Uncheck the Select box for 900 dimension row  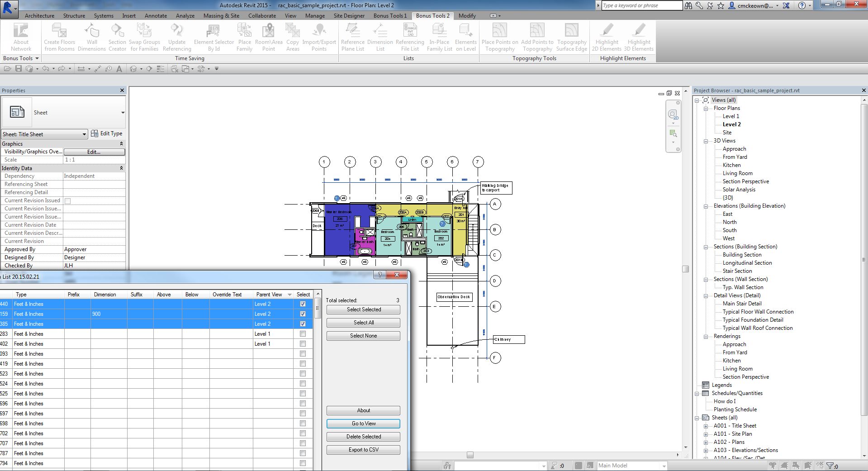coord(303,314)
